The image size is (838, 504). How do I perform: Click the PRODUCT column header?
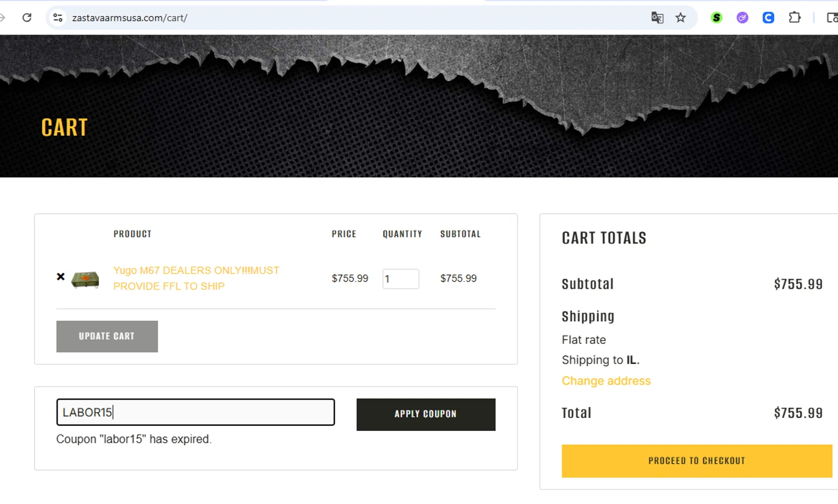(132, 234)
